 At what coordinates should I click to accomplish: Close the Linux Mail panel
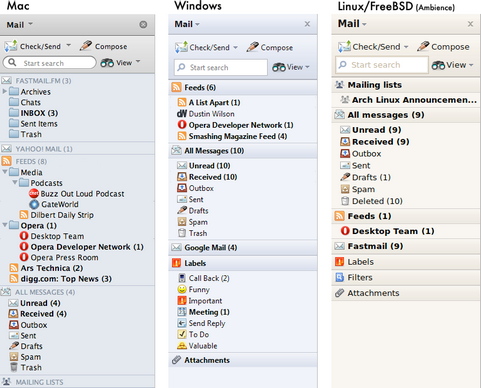pyautogui.click(x=470, y=24)
